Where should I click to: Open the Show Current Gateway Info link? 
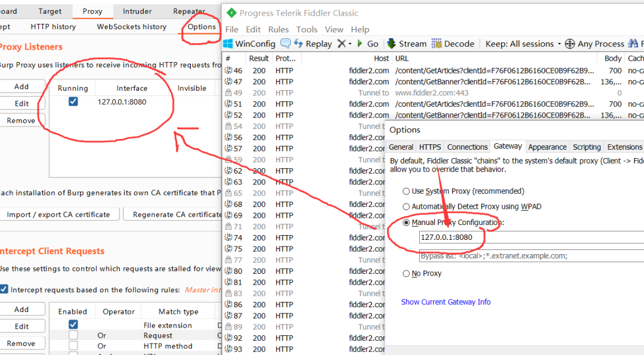click(x=445, y=302)
